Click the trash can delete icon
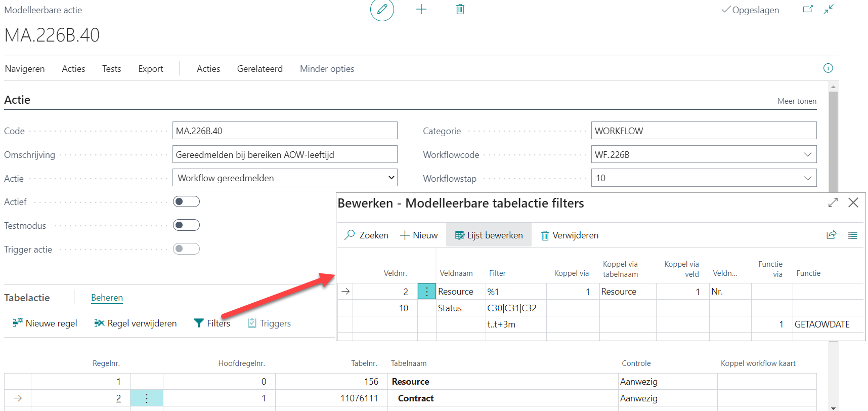The width and height of the screenshot is (868, 411). click(x=460, y=10)
